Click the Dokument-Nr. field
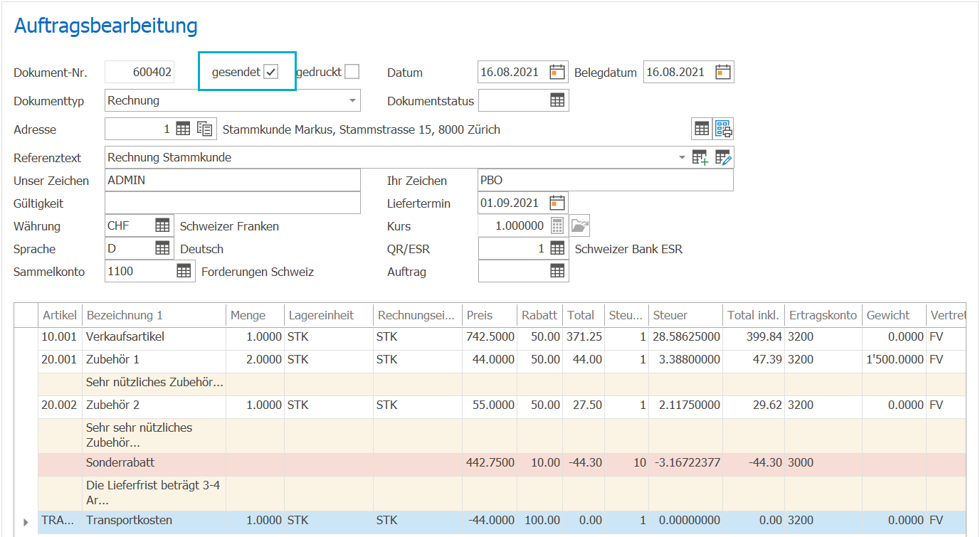 click(x=139, y=72)
